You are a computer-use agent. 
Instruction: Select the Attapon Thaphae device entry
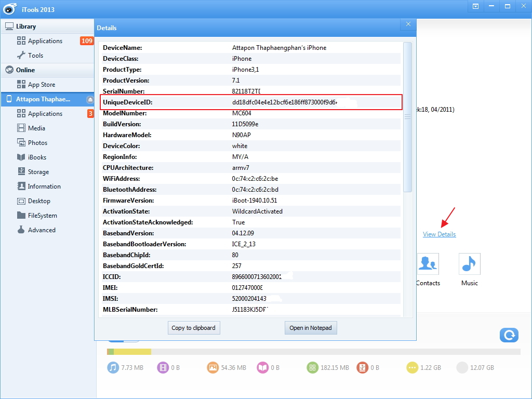click(x=47, y=99)
